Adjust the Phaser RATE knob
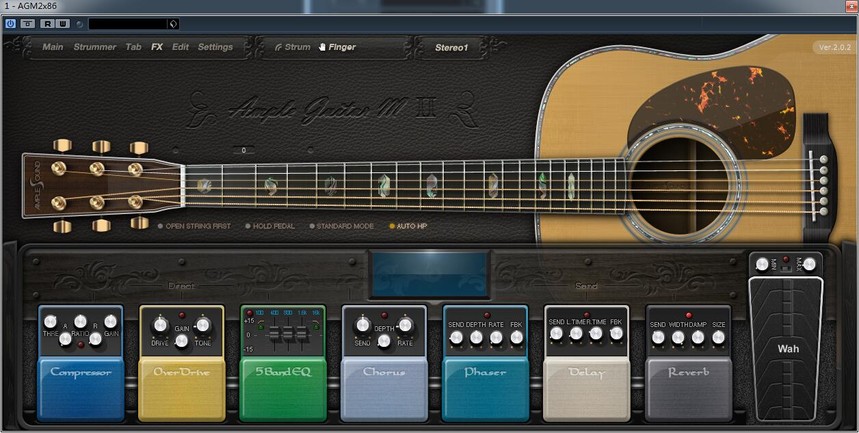This screenshot has width=859, height=433. [496, 338]
